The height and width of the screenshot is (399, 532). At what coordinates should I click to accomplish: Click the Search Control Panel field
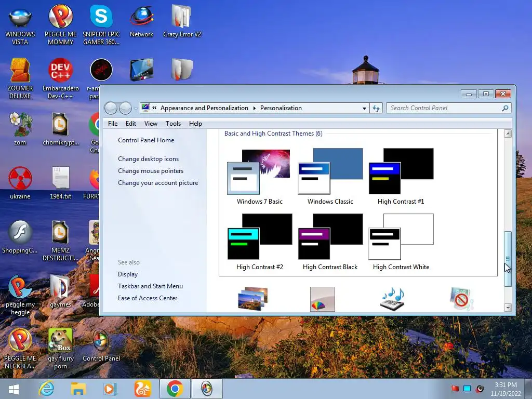[444, 108]
